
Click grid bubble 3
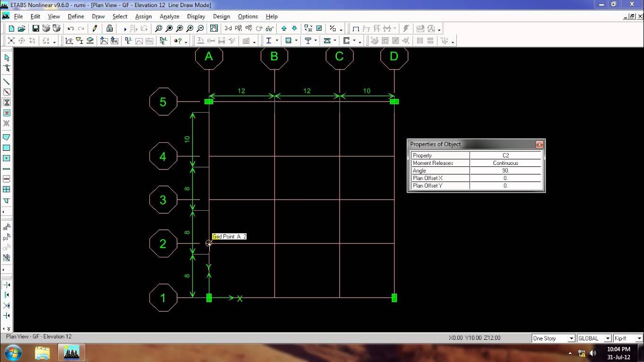(163, 200)
